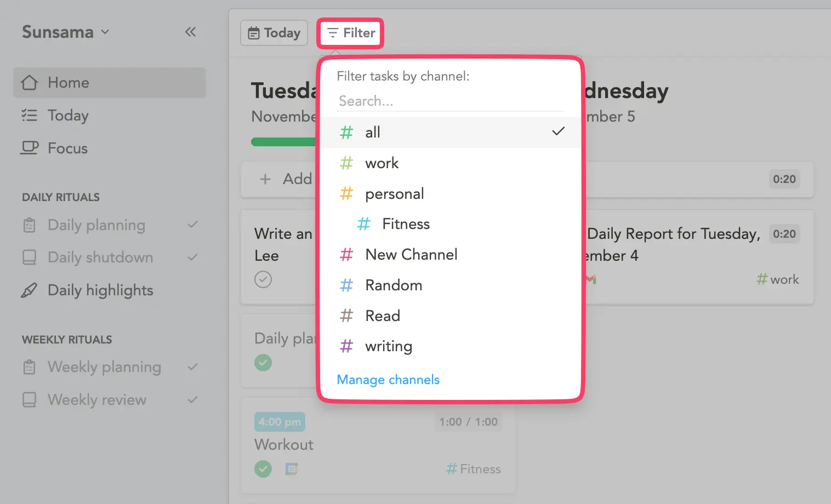Image resolution: width=831 pixels, height=504 pixels.
Task: Click the Home house icon in sidebar
Action: click(x=29, y=82)
